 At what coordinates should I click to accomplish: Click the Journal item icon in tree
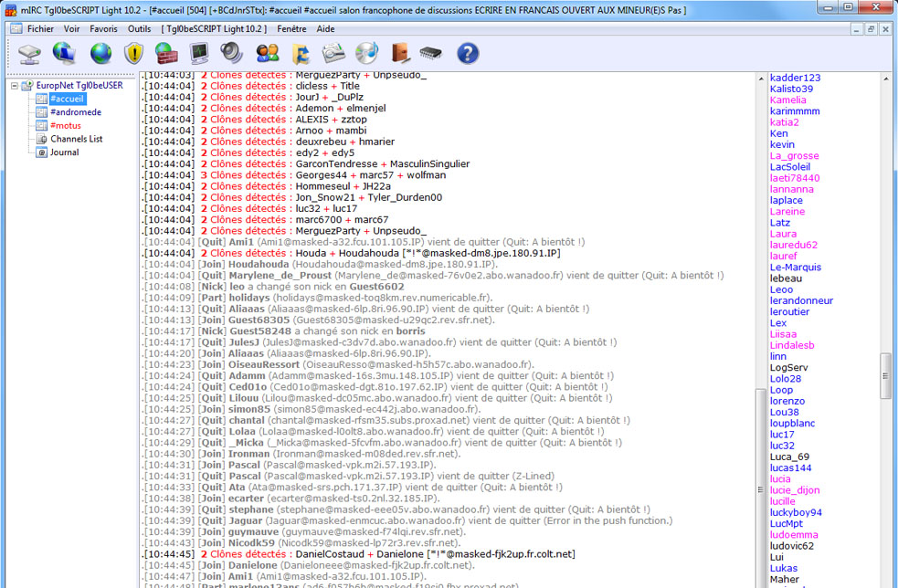(41, 152)
